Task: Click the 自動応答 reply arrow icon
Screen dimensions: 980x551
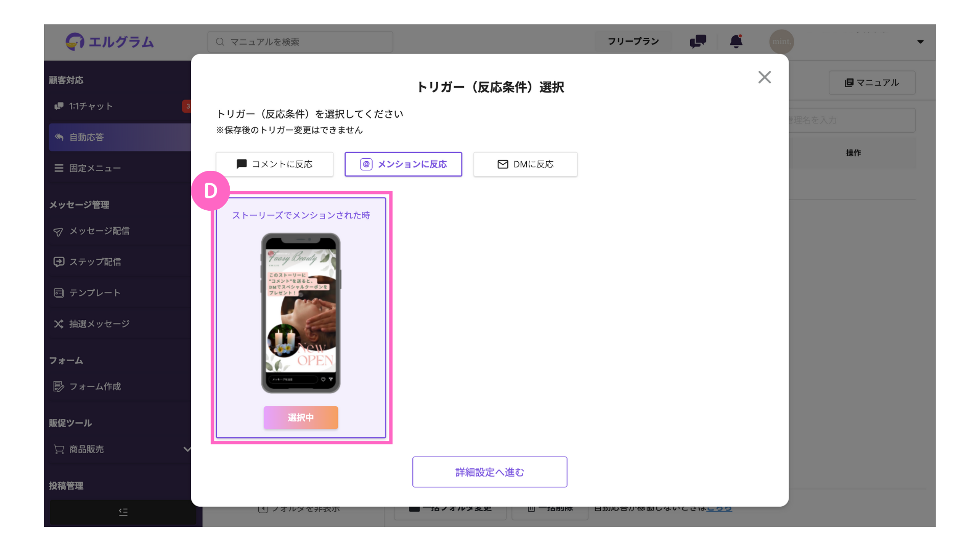Action: click(59, 137)
